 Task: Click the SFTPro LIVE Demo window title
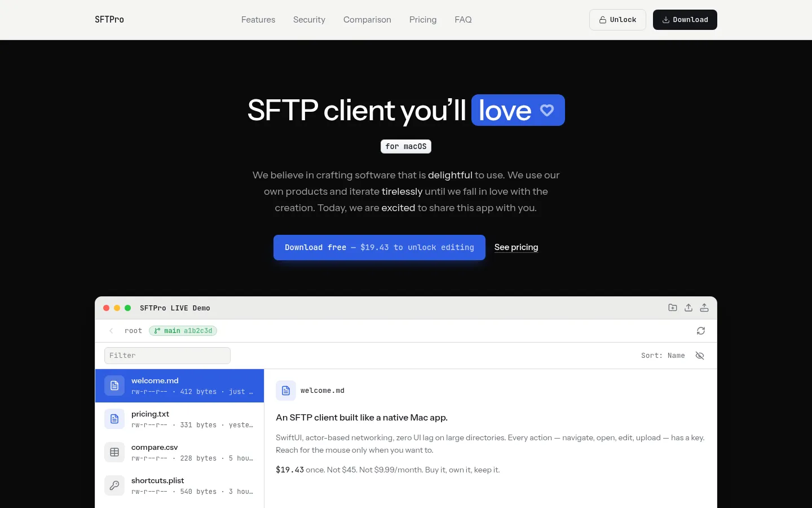click(175, 308)
